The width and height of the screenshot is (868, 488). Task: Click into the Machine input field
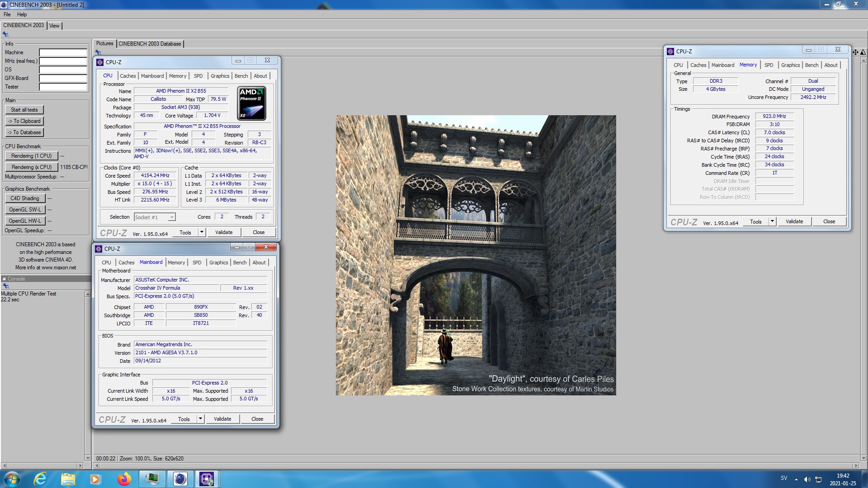pyautogui.click(x=63, y=52)
